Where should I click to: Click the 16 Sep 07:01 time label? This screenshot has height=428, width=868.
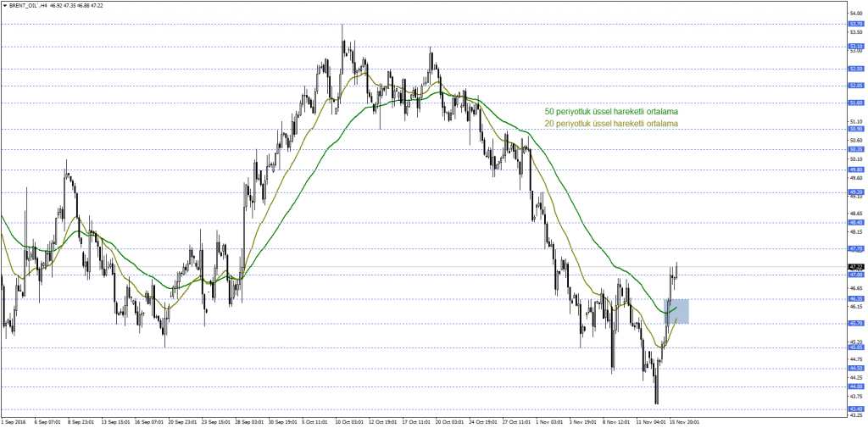[x=148, y=421]
